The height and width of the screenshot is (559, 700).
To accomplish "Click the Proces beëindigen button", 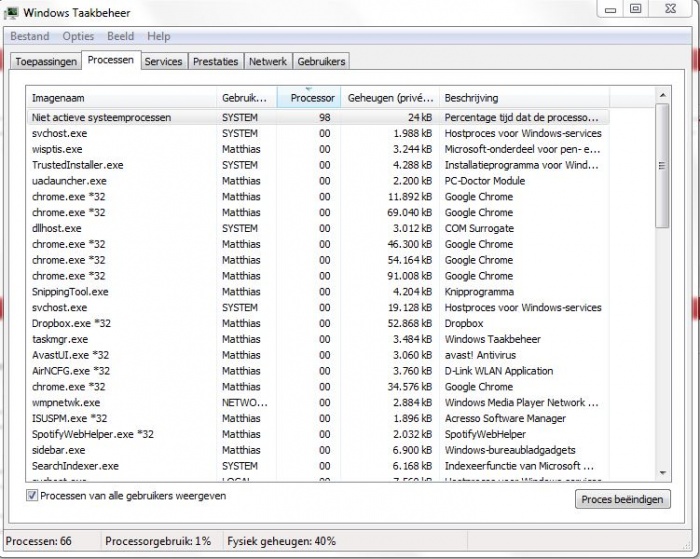I will 622,499.
